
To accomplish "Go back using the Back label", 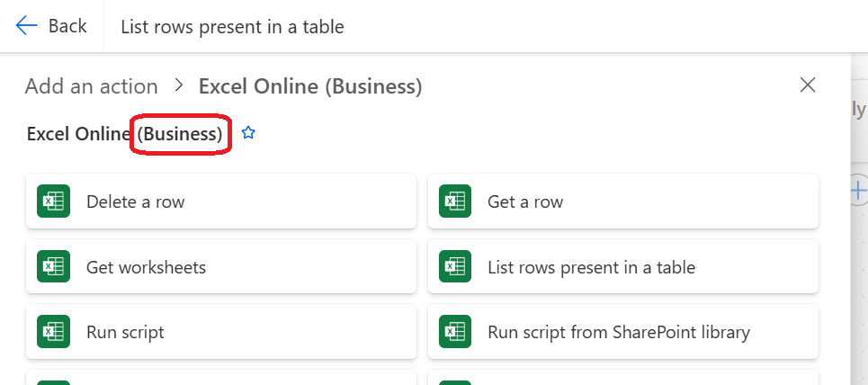I will 67,26.
